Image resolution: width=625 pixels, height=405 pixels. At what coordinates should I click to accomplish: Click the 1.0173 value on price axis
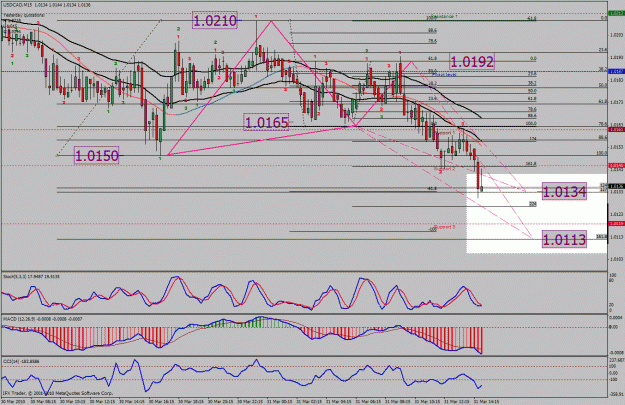coord(616,103)
